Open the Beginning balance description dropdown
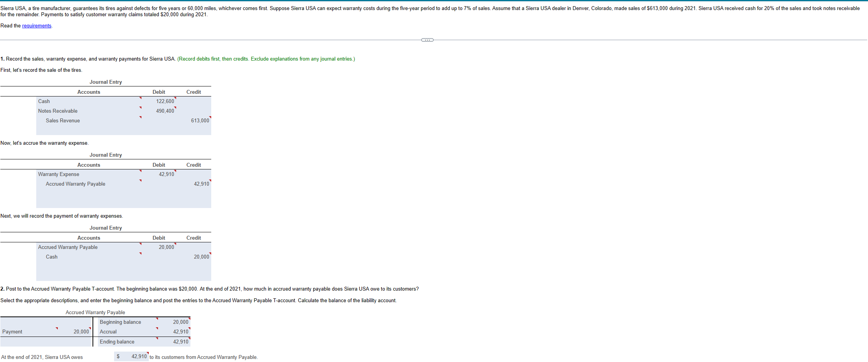Viewport: 868px width, 362px height. pos(128,322)
